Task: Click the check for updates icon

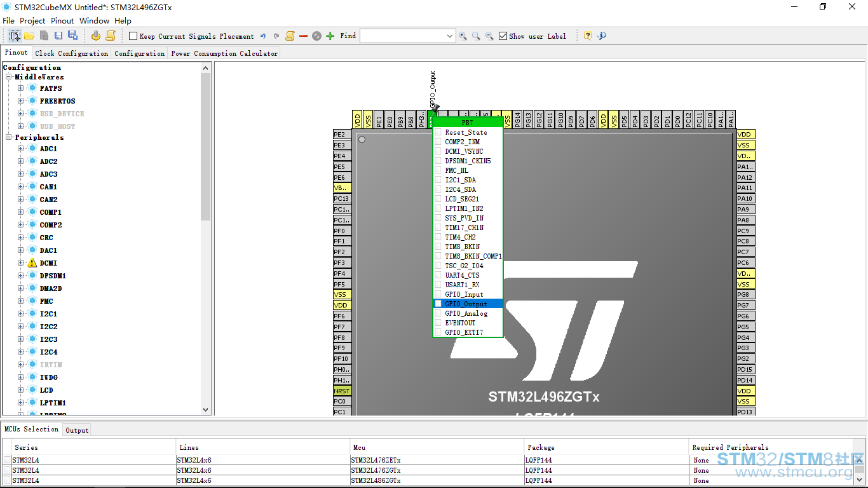Action: [x=602, y=36]
